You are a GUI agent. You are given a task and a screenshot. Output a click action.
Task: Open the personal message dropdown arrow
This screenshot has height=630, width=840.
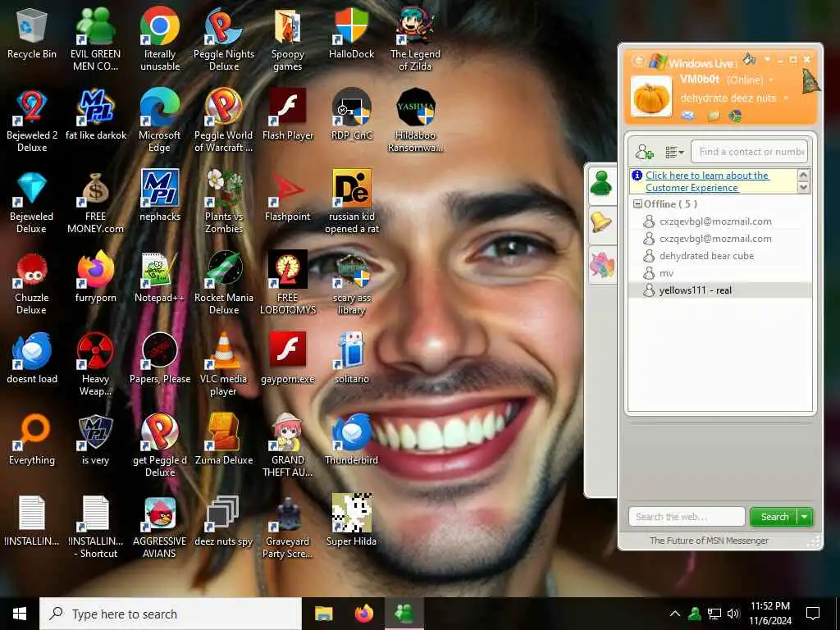coord(785,98)
